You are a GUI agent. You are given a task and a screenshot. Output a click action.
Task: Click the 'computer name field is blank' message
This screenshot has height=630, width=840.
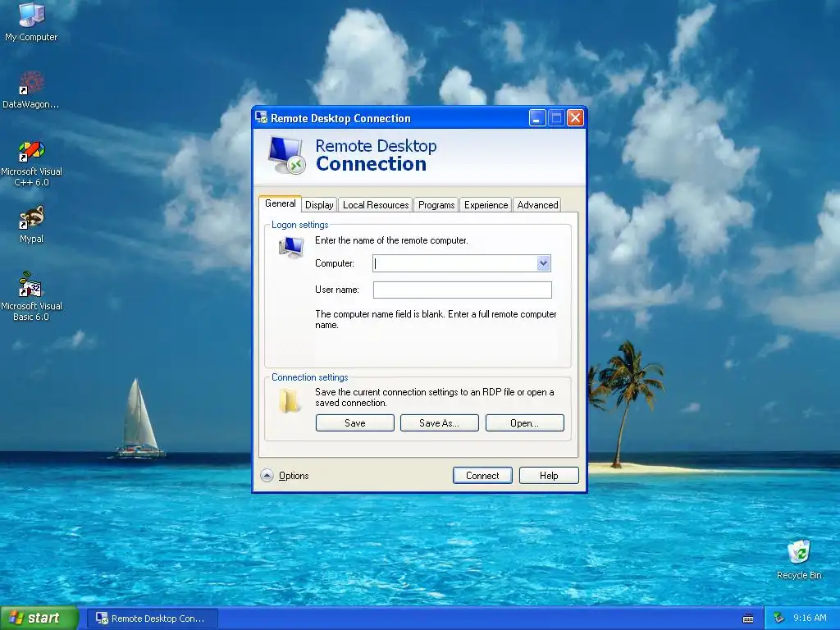(x=436, y=319)
